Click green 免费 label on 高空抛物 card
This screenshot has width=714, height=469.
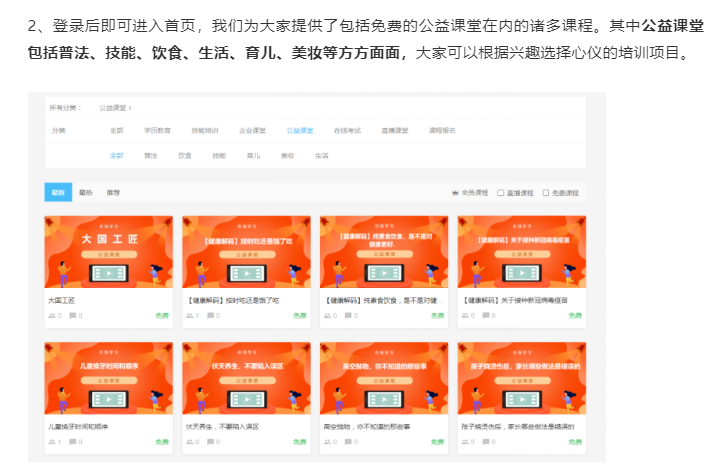(438, 442)
